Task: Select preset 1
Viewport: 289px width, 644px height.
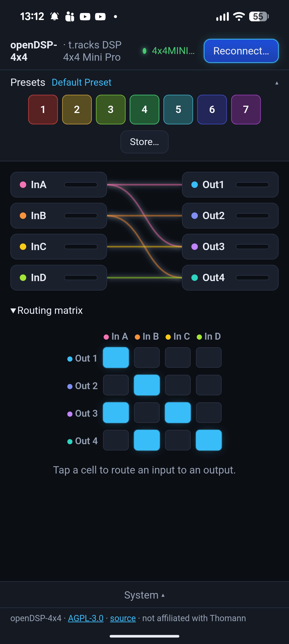Action: coord(43,110)
